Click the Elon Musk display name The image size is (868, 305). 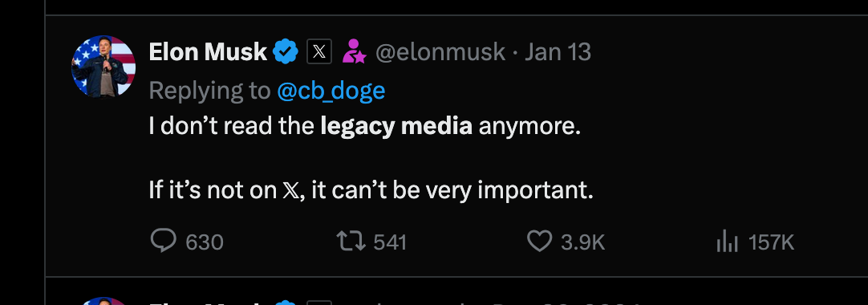click(208, 52)
